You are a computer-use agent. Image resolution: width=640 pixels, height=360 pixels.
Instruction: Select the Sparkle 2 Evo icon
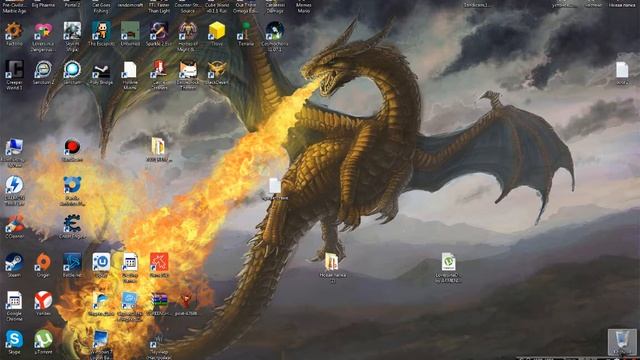click(159, 32)
